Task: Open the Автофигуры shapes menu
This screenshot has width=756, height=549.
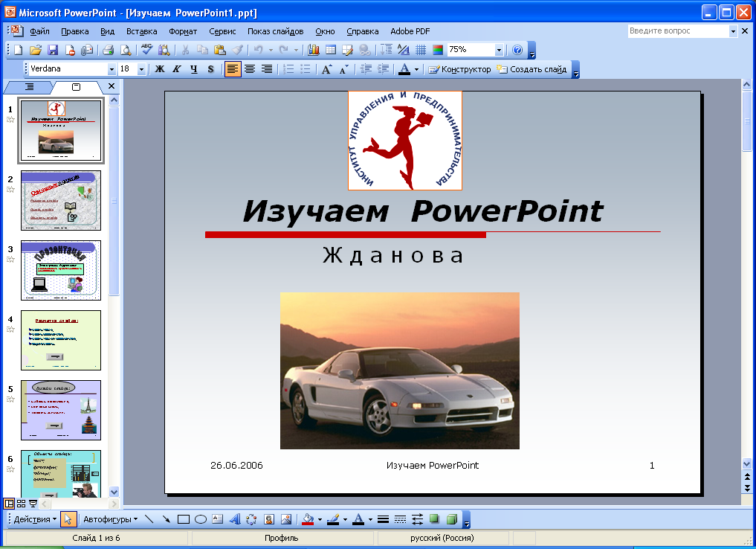Action: [x=111, y=519]
